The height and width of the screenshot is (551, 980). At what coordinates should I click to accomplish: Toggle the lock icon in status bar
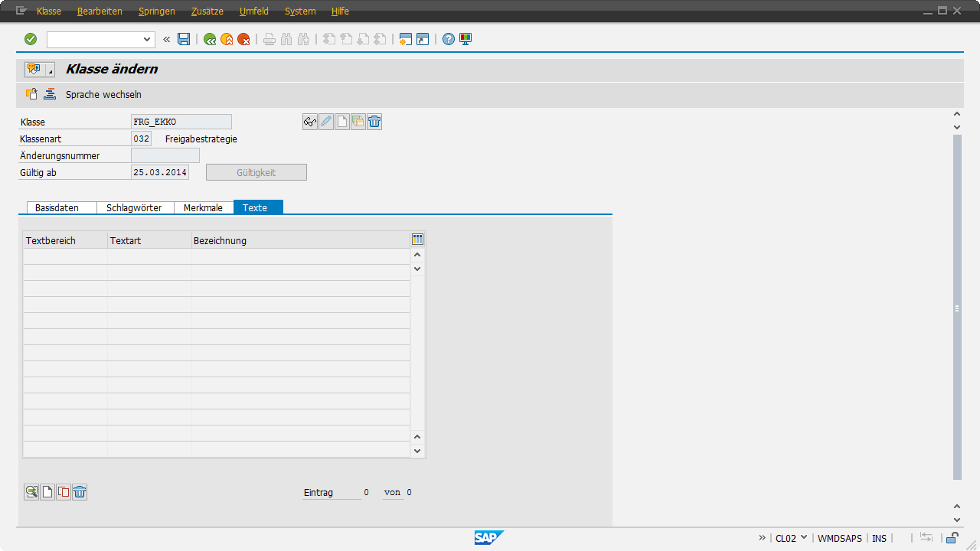[952, 538]
